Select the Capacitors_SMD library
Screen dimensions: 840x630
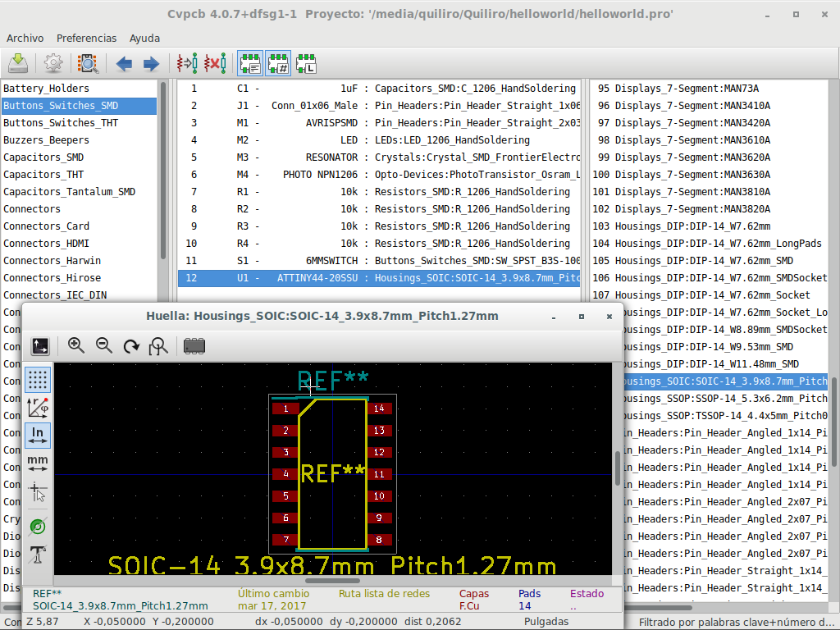click(43, 157)
